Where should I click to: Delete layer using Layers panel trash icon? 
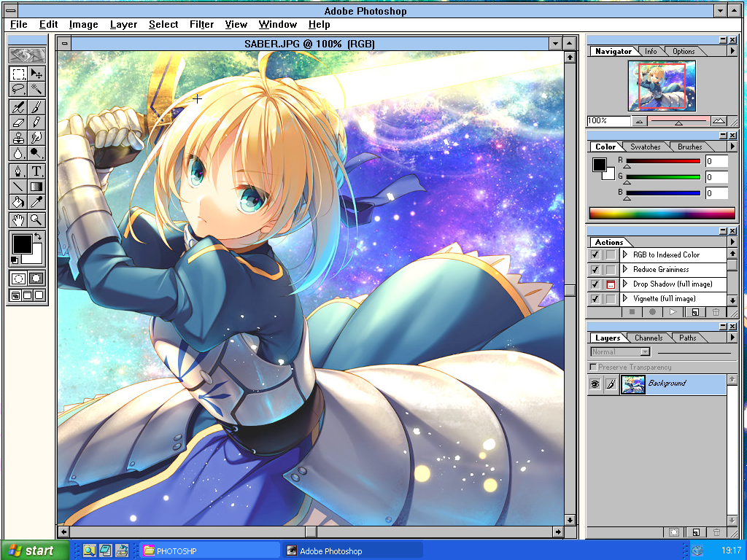point(716,533)
